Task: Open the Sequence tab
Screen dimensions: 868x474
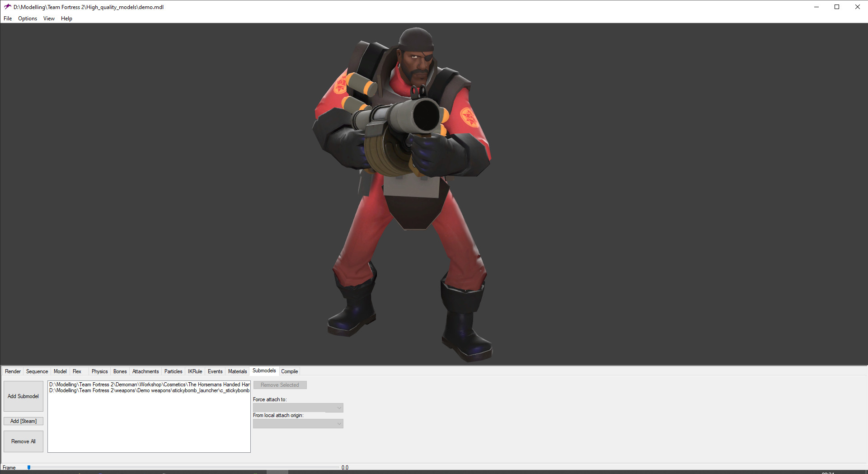Action: [x=37, y=371]
